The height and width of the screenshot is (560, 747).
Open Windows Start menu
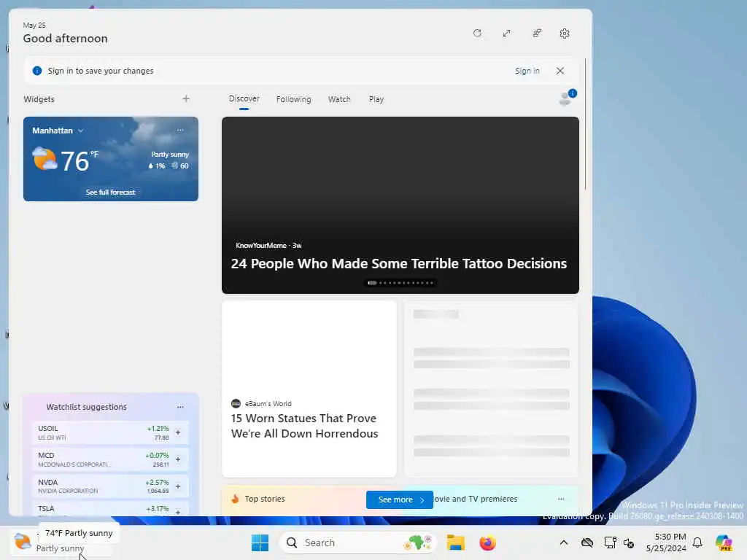(260, 542)
